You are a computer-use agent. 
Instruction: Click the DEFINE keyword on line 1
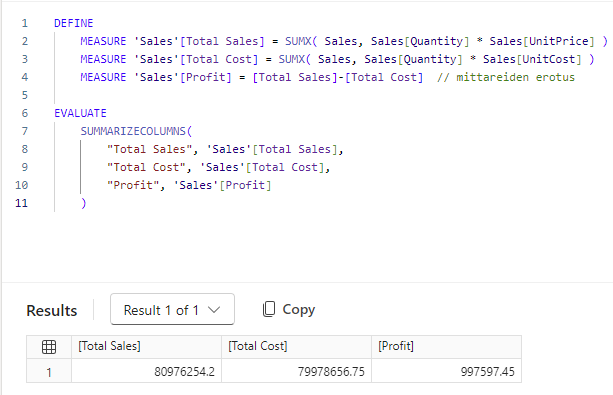pyautogui.click(x=73, y=23)
